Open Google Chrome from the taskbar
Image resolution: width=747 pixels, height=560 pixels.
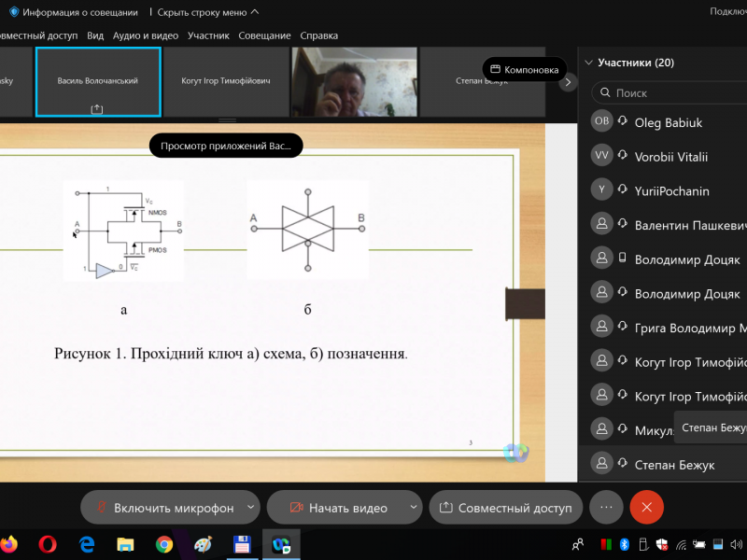164,543
